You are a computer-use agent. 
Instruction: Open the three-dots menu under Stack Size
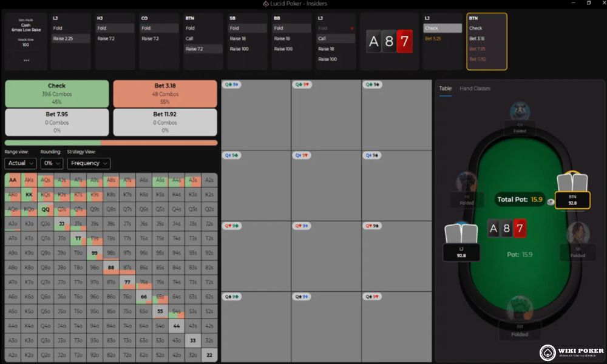click(x=26, y=60)
